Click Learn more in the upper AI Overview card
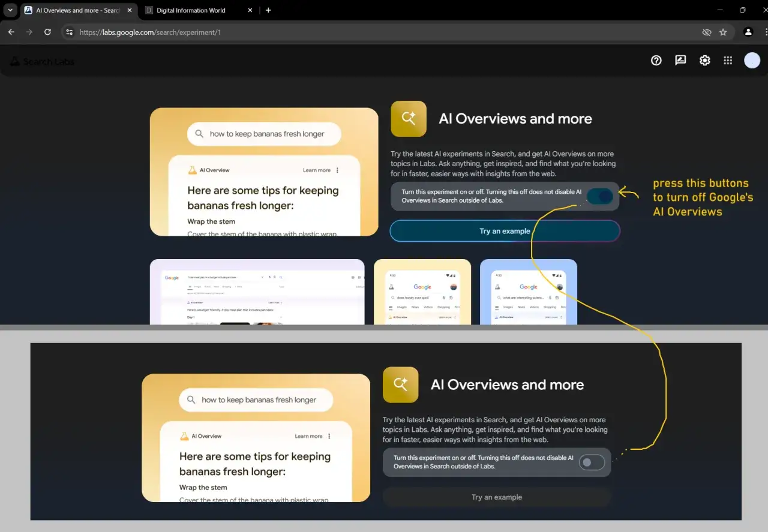Screen dimensions: 768x532 (316, 170)
